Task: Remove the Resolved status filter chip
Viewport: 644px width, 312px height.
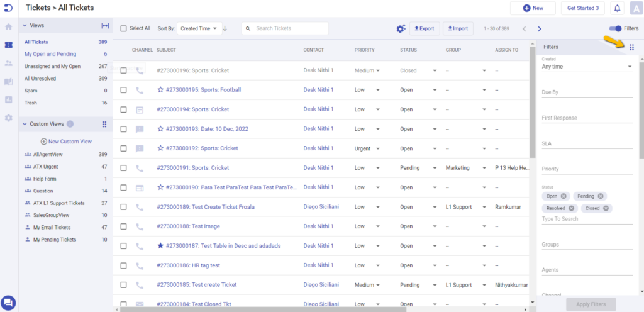Action: click(x=571, y=209)
